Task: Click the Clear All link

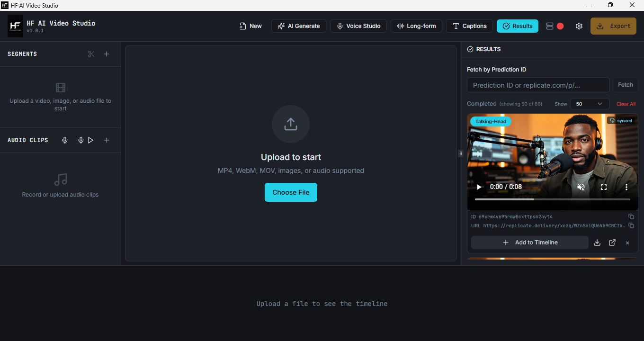Action: click(626, 104)
